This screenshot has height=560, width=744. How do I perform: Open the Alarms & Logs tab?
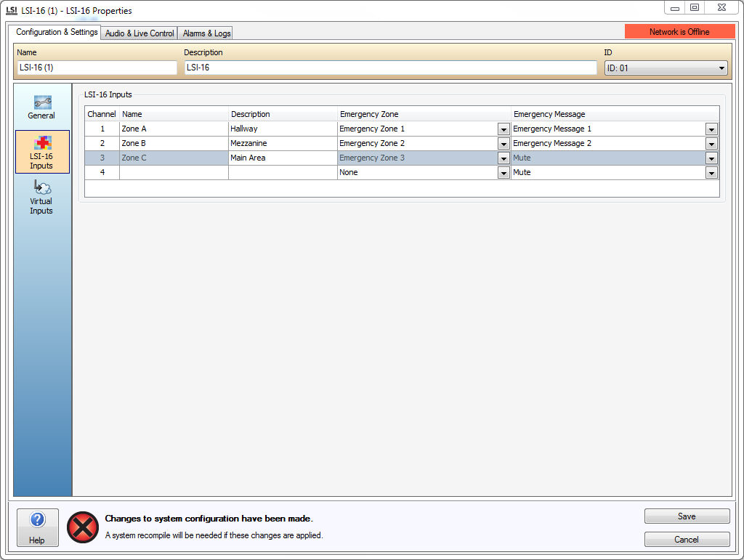[x=206, y=33]
